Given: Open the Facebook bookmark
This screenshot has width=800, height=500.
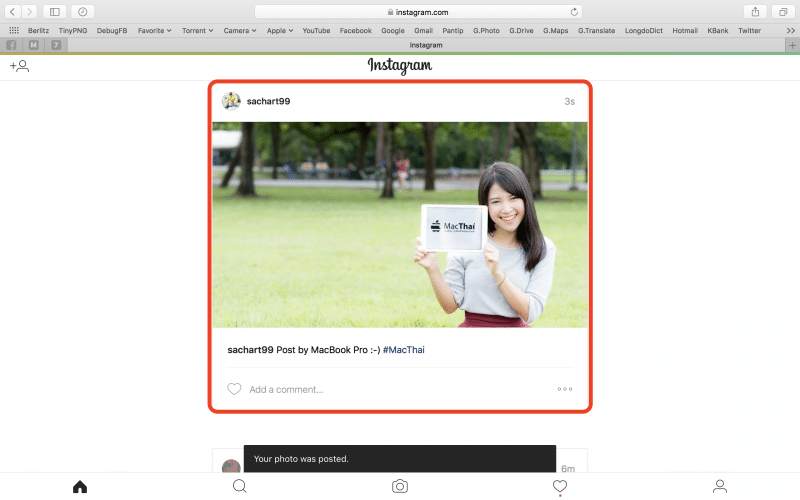Looking at the screenshot, I should (x=356, y=31).
